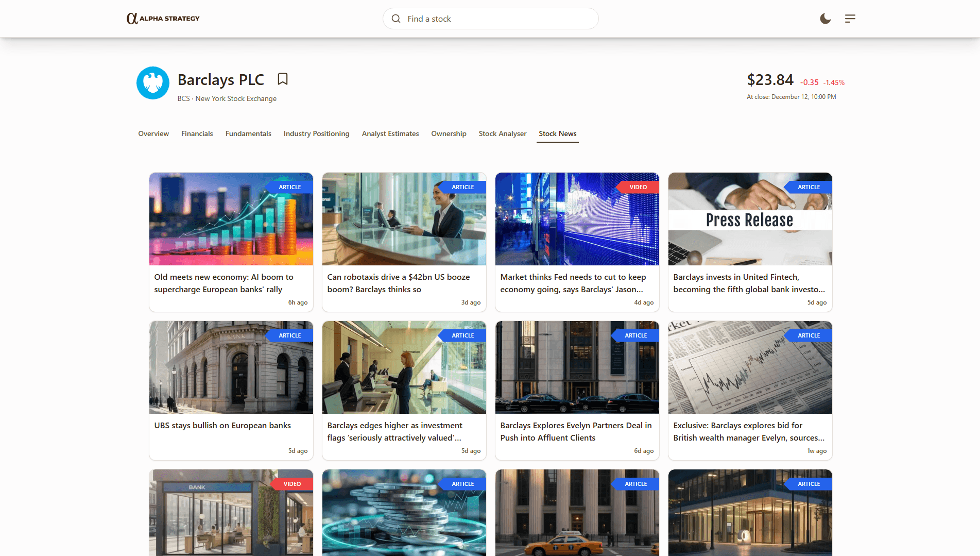The width and height of the screenshot is (980, 556).
Task: Click the search magnifier icon
Action: [x=396, y=19]
